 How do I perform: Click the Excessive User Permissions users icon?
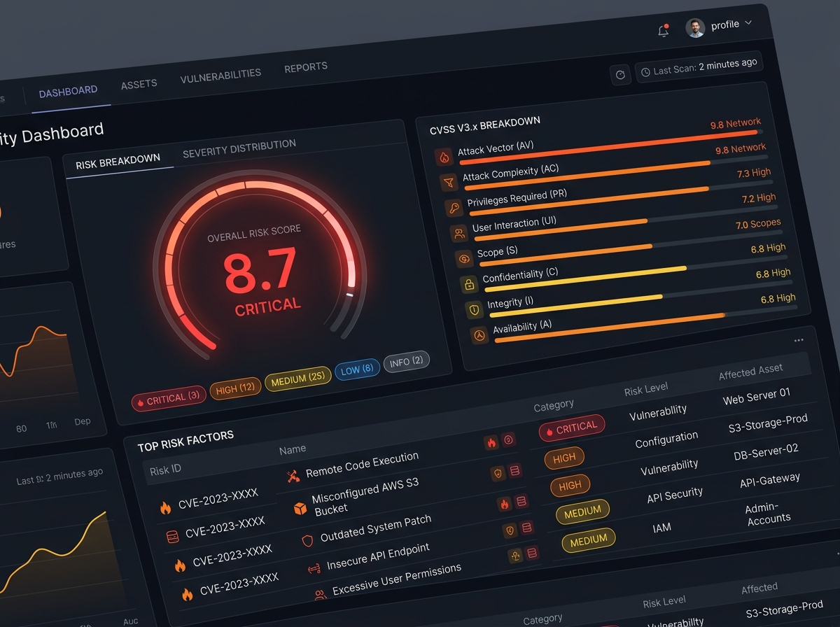[x=320, y=595]
